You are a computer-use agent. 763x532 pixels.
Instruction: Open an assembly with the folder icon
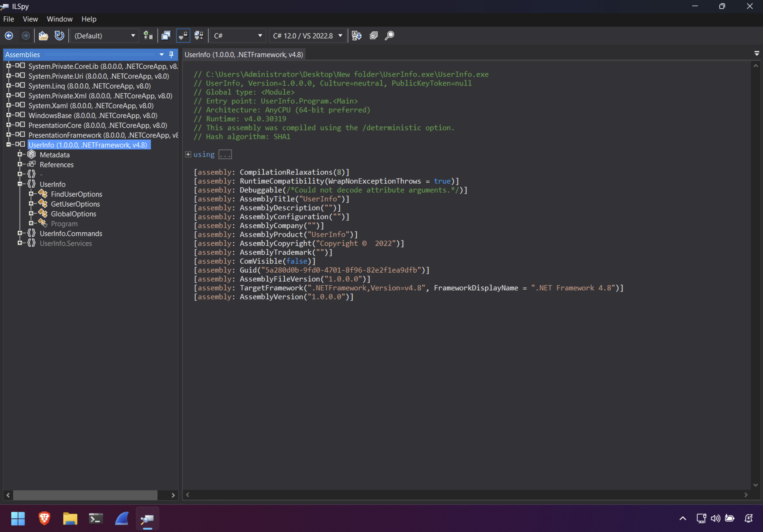click(x=43, y=36)
